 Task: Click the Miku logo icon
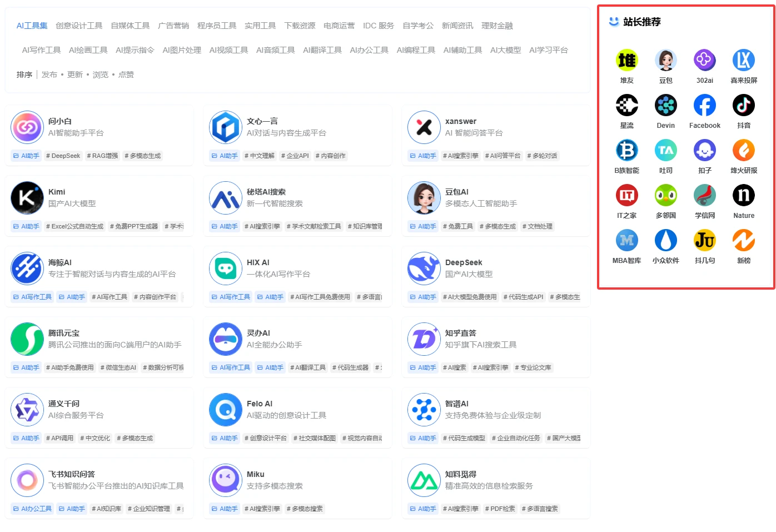pyautogui.click(x=226, y=480)
